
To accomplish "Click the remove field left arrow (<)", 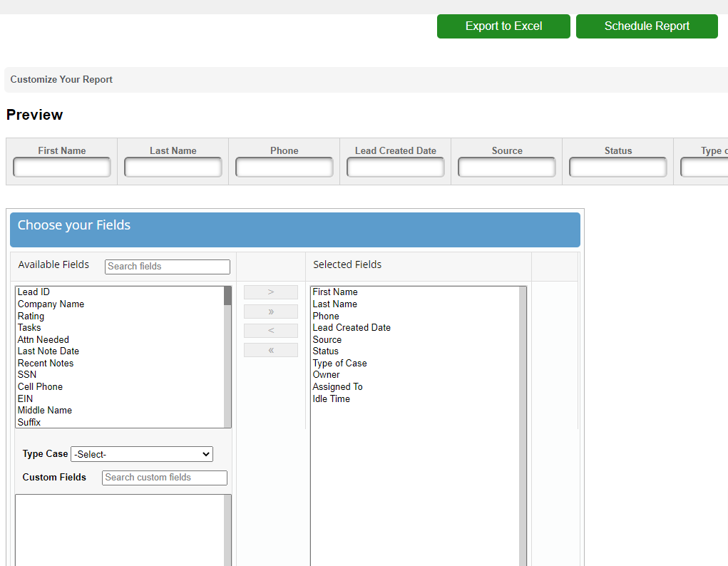I will [x=270, y=331].
